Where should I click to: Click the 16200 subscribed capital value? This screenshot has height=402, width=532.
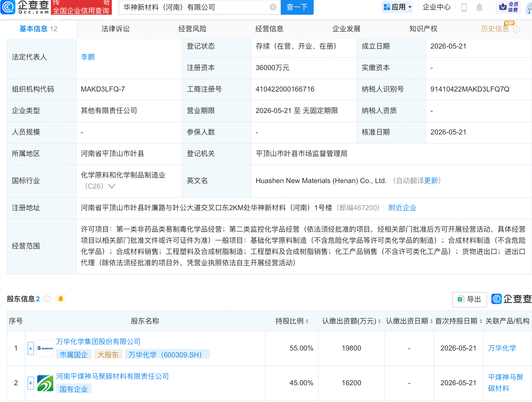click(x=351, y=383)
